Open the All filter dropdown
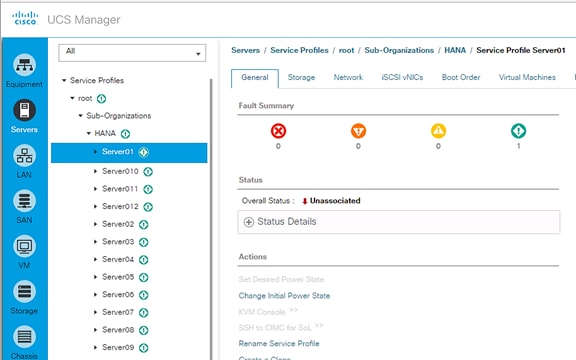576x360 pixels. pos(132,53)
